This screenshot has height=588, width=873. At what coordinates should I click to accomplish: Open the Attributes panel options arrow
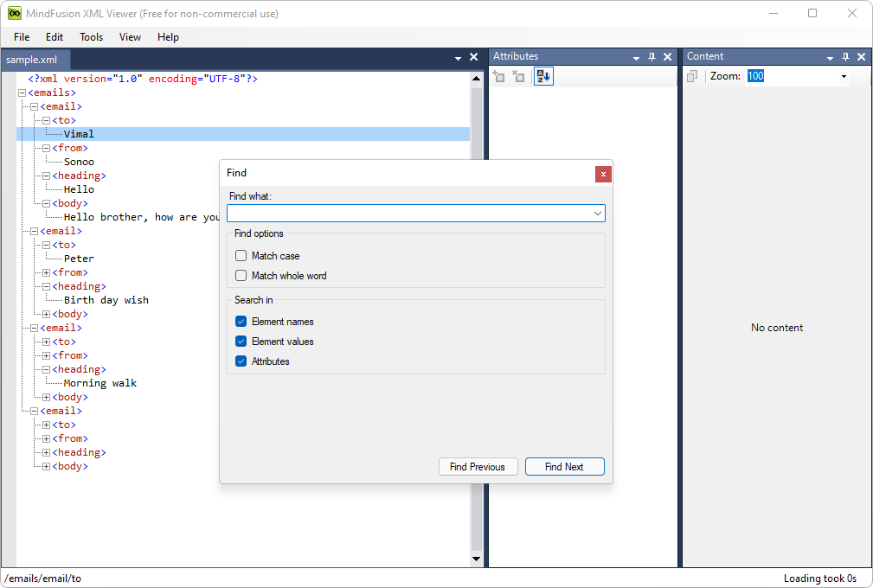point(636,58)
